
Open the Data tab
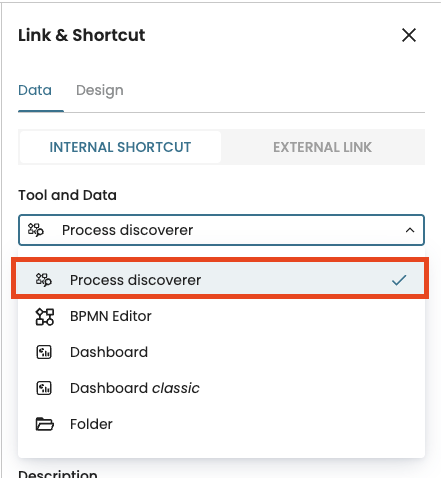tap(35, 90)
